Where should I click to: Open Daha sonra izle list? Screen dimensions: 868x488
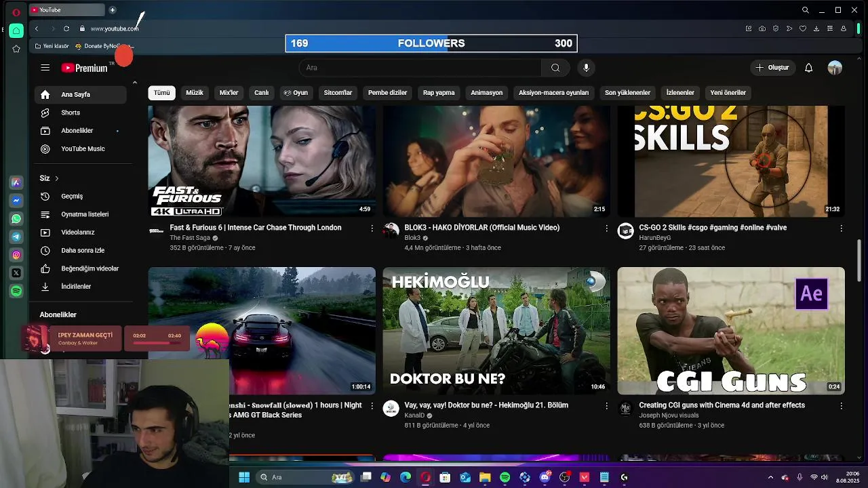click(x=81, y=251)
